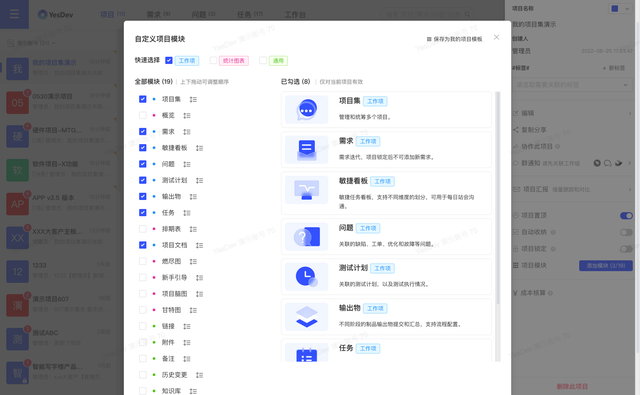Switch to the 任务 (17) tab
This screenshot has height=395, width=640.
(x=250, y=15)
